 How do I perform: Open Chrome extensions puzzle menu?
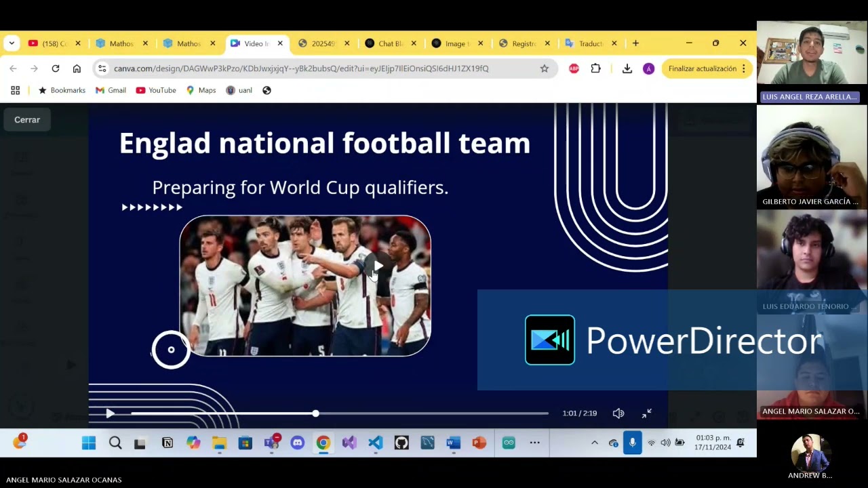pos(596,68)
